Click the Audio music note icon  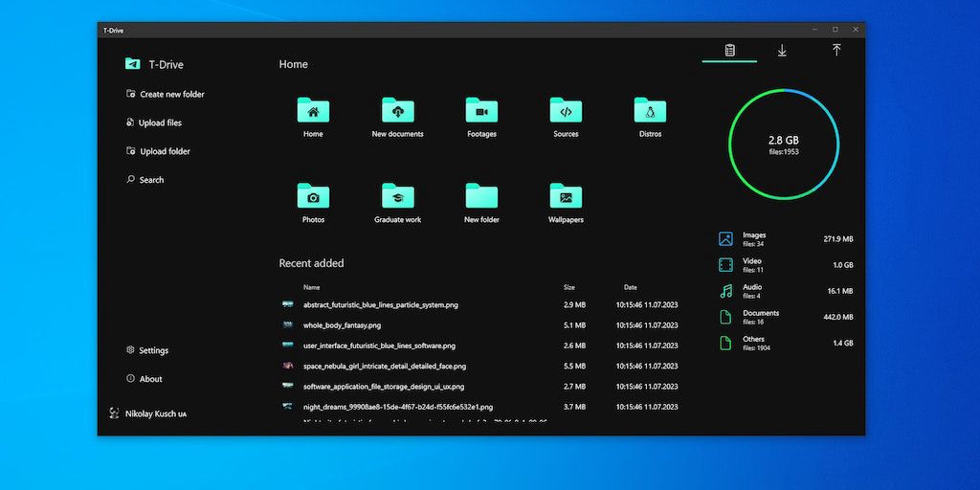[x=725, y=291]
